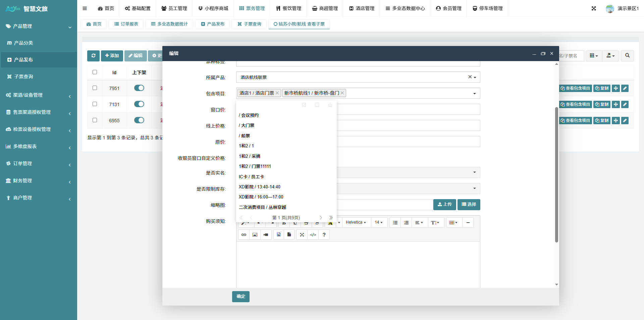Screen dimensions: 644x320
Task: Switch to the 子票查询 tab
Action: pyautogui.click(x=249, y=24)
